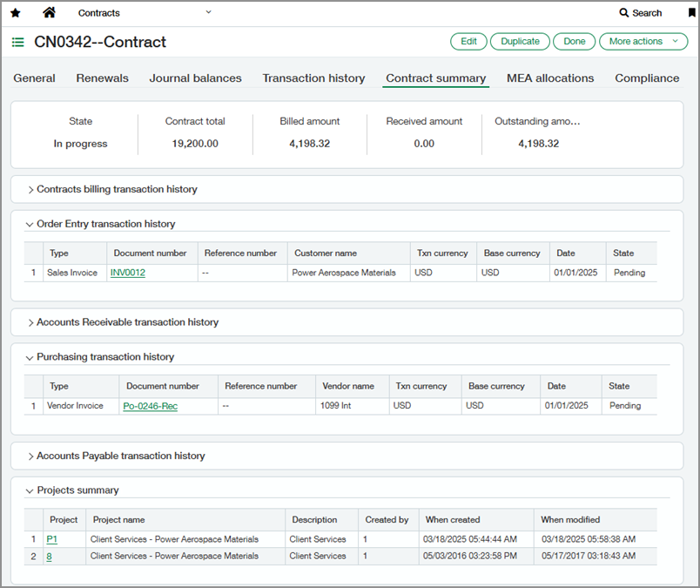Click the favorites star icon
This screenshot has height=588, width=700.
15,12
